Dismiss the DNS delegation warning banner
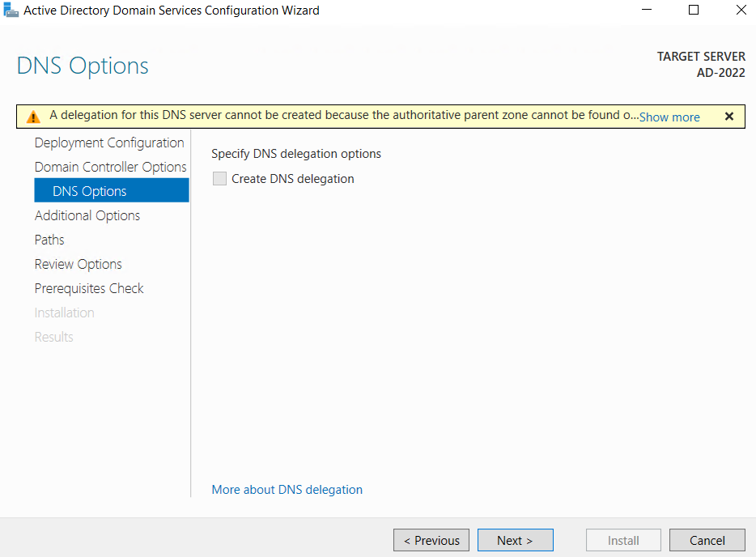Image resolution: width=756 pixels, height=557 pixels. [x=728, y=116]
